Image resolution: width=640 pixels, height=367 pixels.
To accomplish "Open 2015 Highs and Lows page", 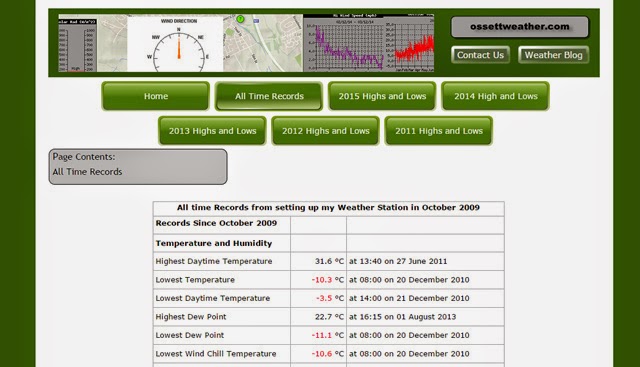I will [382, 96].
